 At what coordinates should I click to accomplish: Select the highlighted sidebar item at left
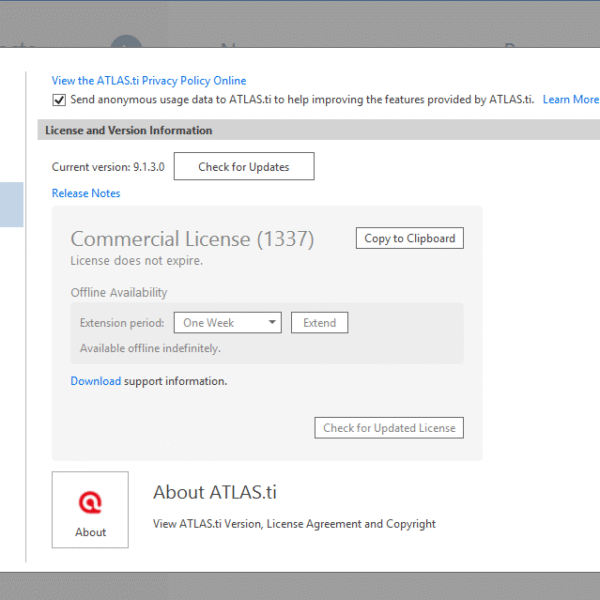(x=11, y=205)
